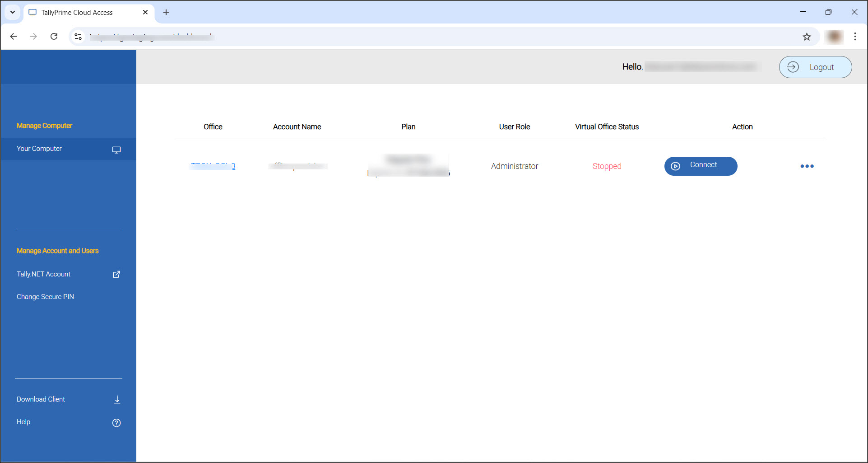868x463 pixels.
Task: Click the question mark help icon
Action: point(116,423)
